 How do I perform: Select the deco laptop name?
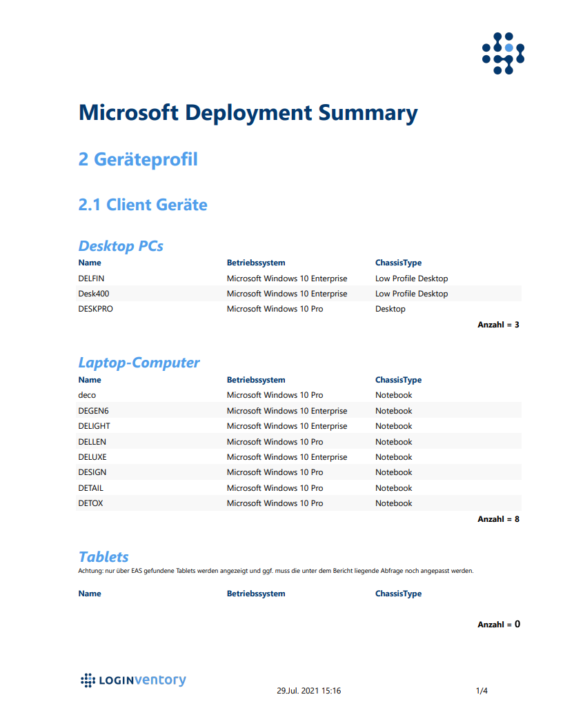click(87, 395)
